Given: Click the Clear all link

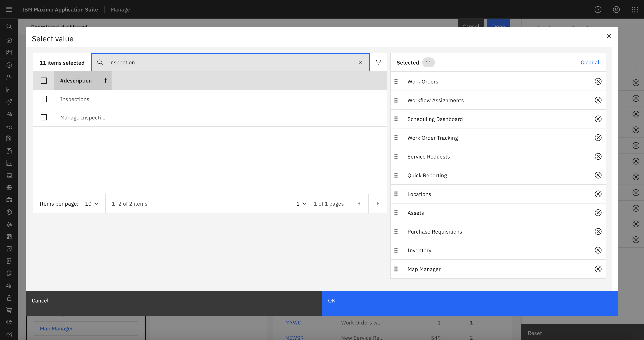Looking at the screenshot, I should pos(591,62).
